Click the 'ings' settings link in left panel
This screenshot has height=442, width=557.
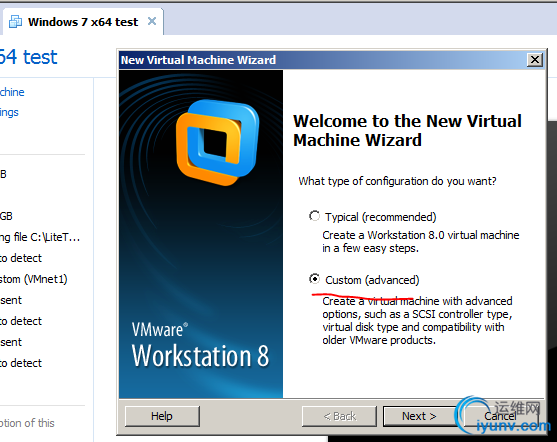9,113
